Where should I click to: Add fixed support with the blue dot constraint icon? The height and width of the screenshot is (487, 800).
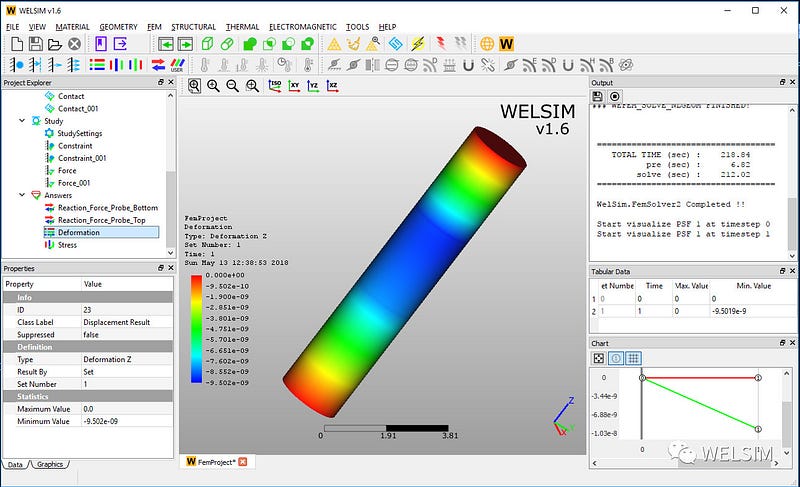[x=17, y=65]
